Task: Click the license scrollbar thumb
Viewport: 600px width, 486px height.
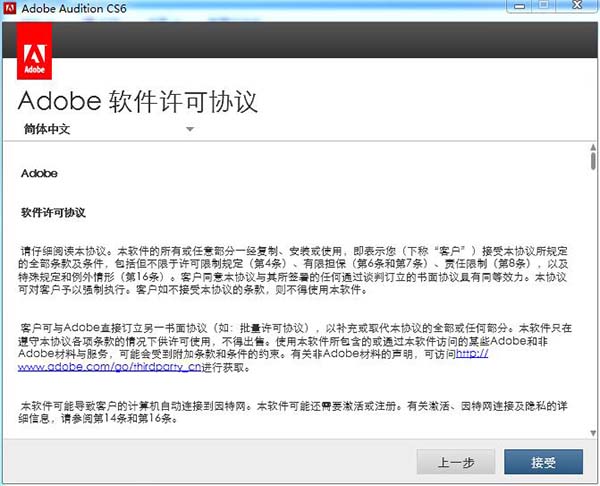Action: tap(592, 161)
